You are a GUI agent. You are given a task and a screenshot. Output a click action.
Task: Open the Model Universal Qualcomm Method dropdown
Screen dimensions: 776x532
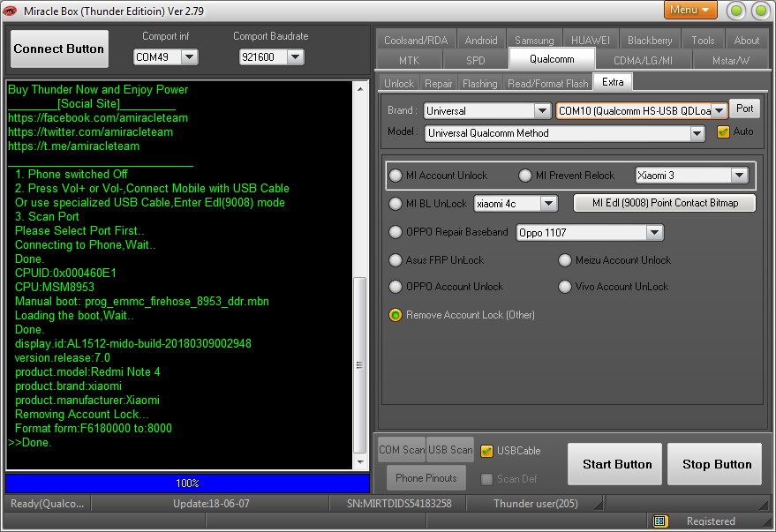point(697,133)
